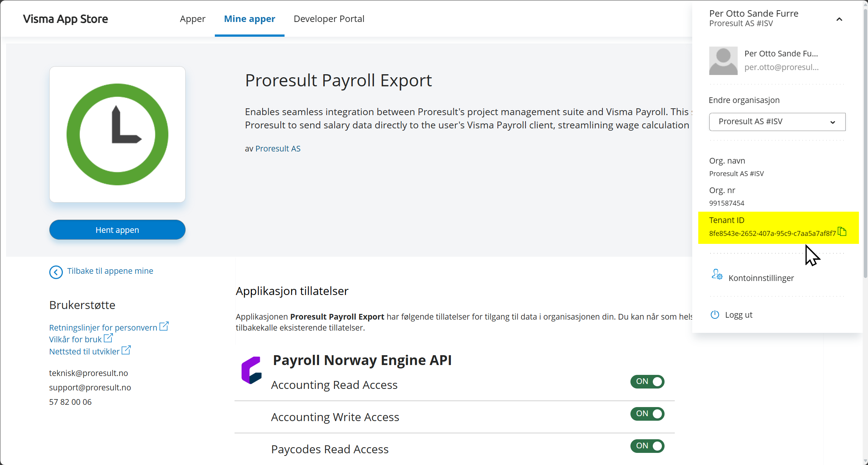Open Kontoinnstillinger in user menu
The image size is (868, 465).
[761, 278]
